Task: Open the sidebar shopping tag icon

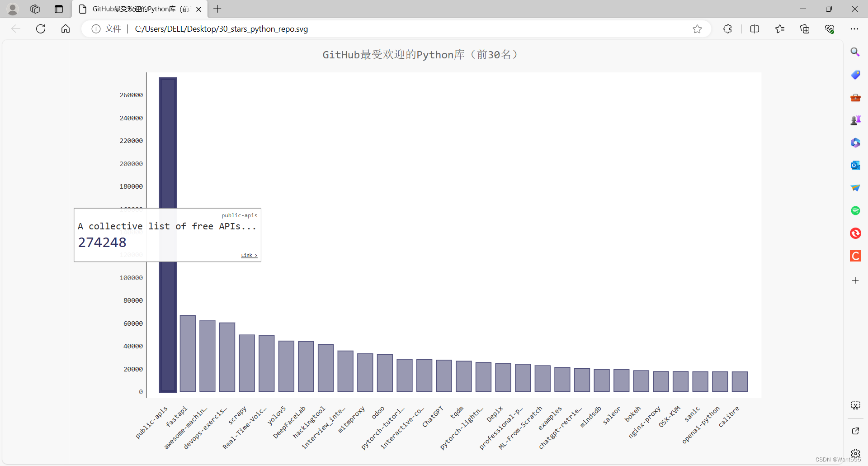Action: coord(855,75)
